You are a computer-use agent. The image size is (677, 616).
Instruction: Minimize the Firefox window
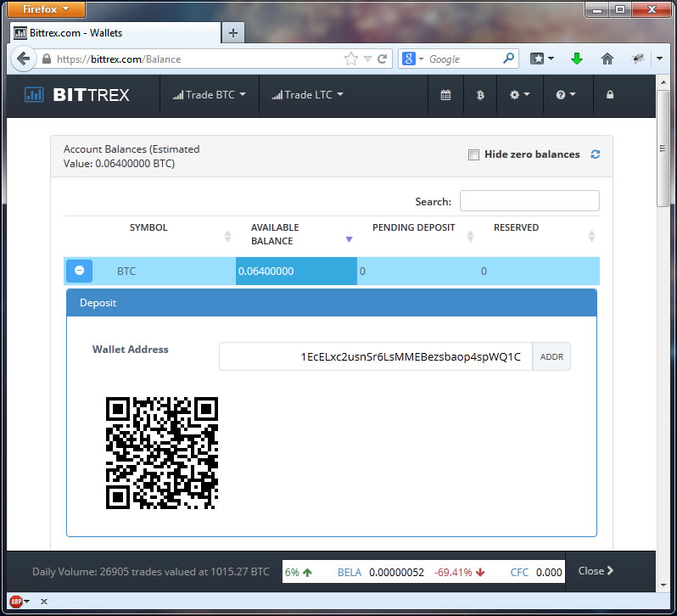click(597, 9)
